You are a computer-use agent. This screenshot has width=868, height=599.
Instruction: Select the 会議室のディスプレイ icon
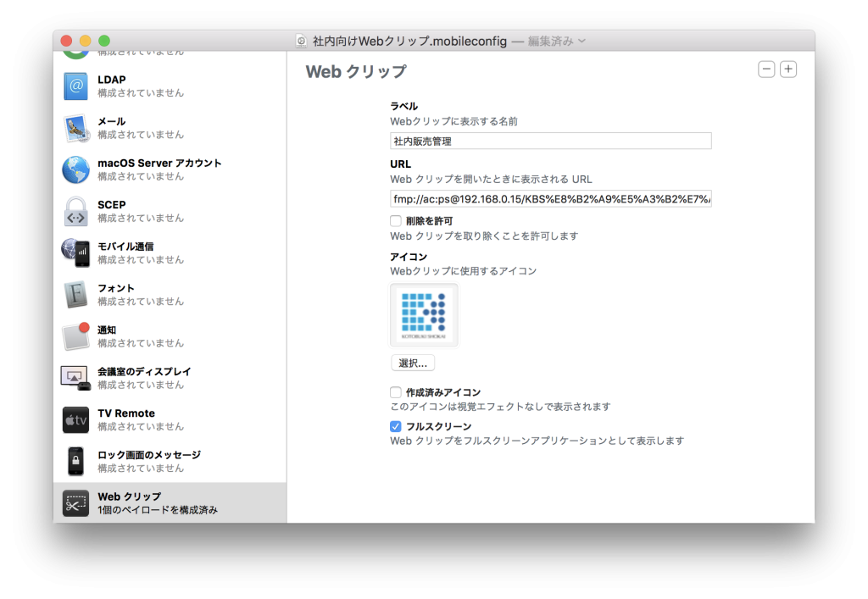pyautogui.click(x=75, y=378)
